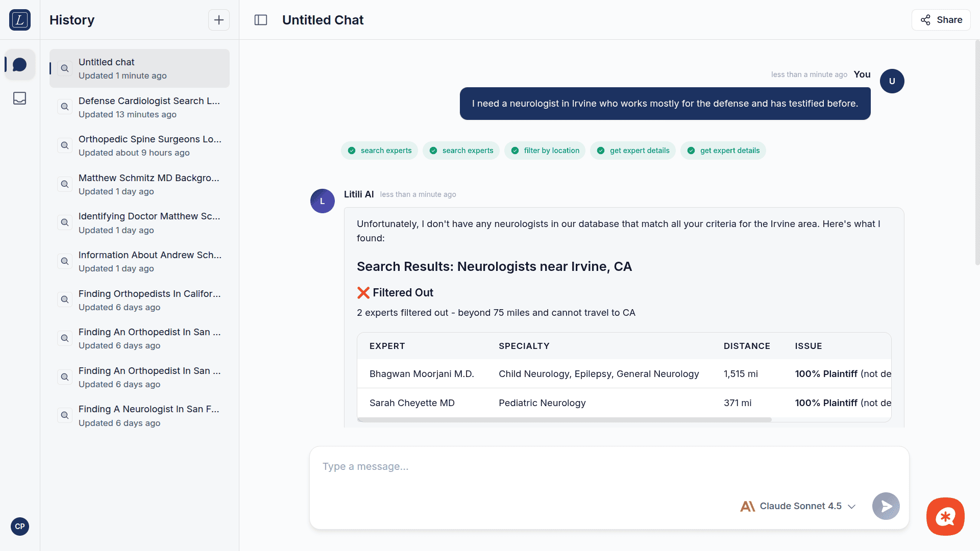980x551 pixels.
Task: Open Matthew Schmitz MD Background chat
Action: (148, 184)
